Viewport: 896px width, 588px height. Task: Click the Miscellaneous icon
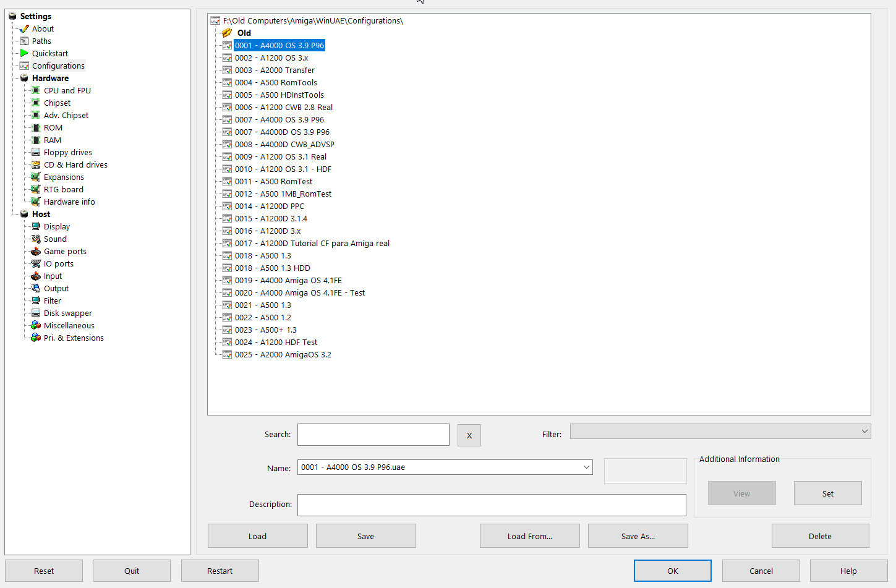(x=36, y=325)
